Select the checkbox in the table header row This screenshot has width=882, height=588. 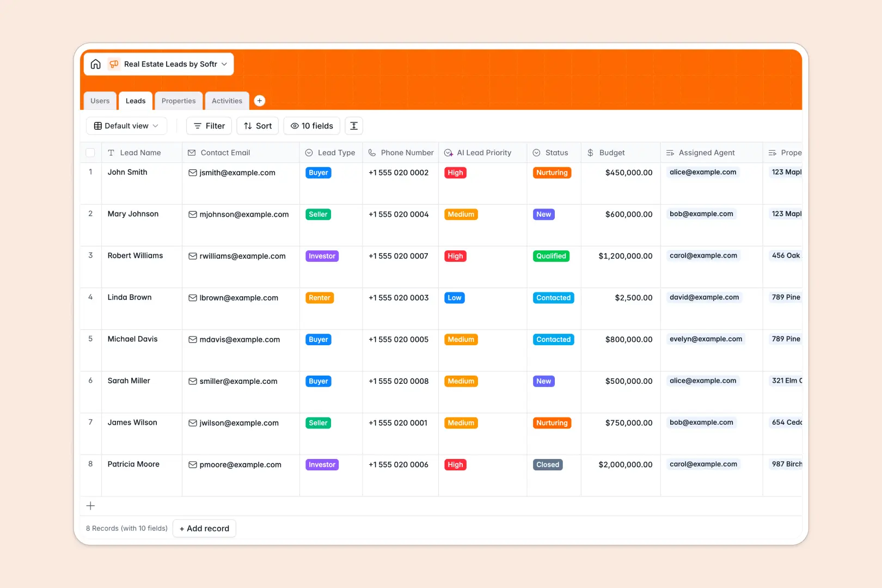click(90, 152)
